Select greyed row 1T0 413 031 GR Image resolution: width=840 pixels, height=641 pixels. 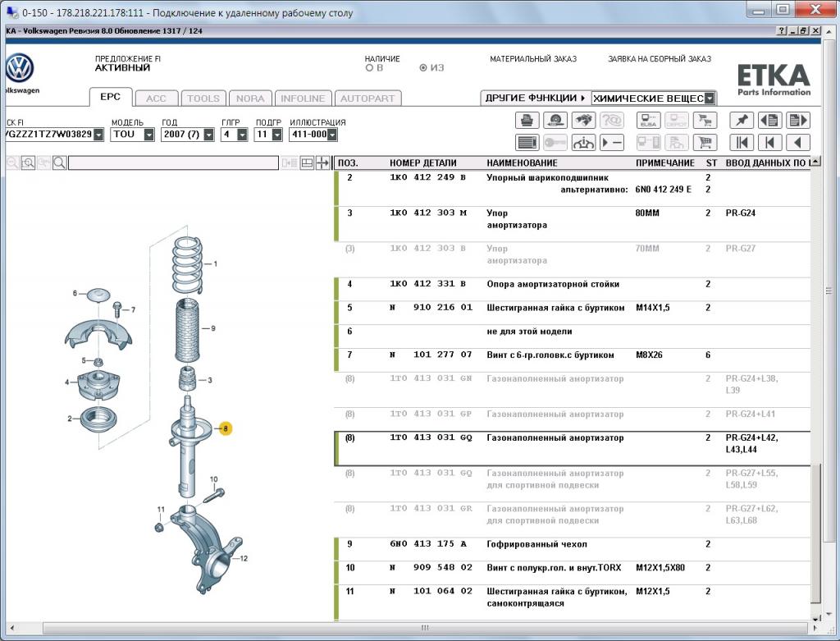coord(572,520)
